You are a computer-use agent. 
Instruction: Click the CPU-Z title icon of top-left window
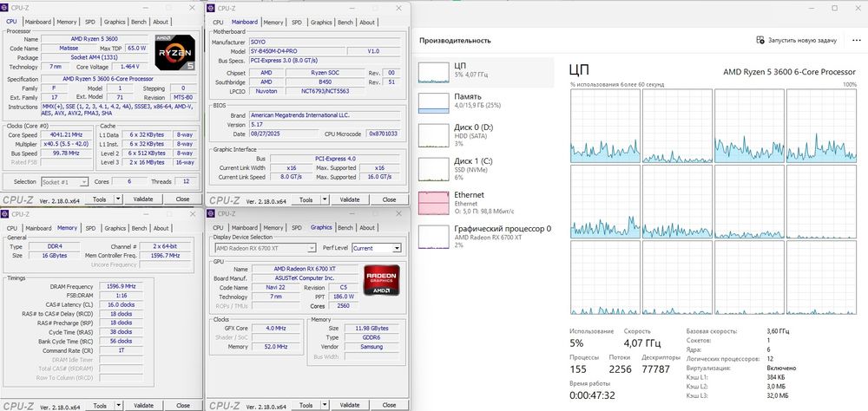5,9
